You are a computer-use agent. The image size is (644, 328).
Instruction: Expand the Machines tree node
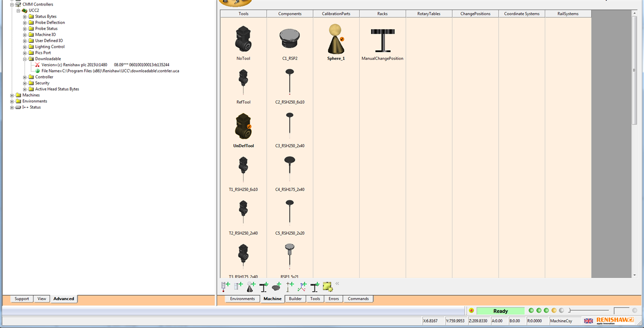(12, 95)
